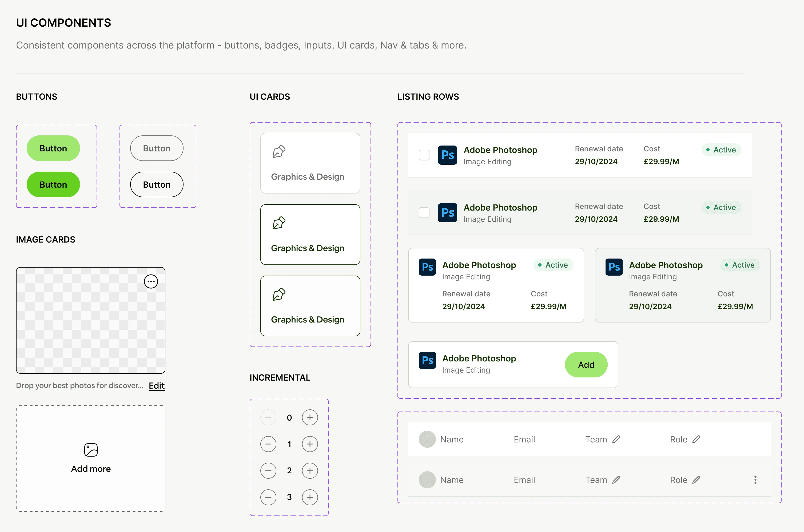Edit Team with pencil in second Name row
The image size is (804, 532).
616,480
